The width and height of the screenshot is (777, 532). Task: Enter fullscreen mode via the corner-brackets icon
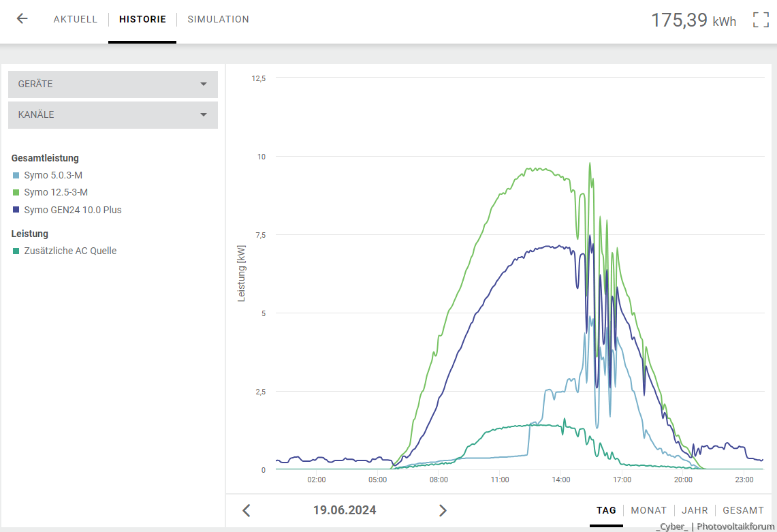pos(761,20)
